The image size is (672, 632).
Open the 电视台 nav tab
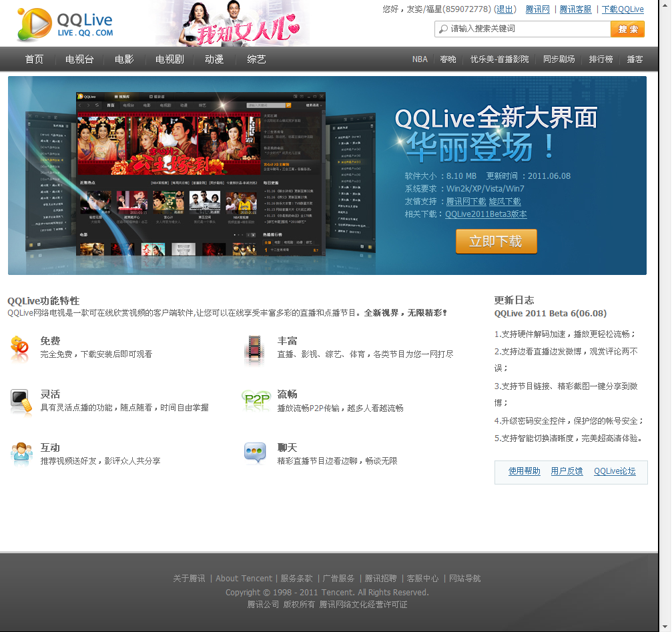click(79, 59)
